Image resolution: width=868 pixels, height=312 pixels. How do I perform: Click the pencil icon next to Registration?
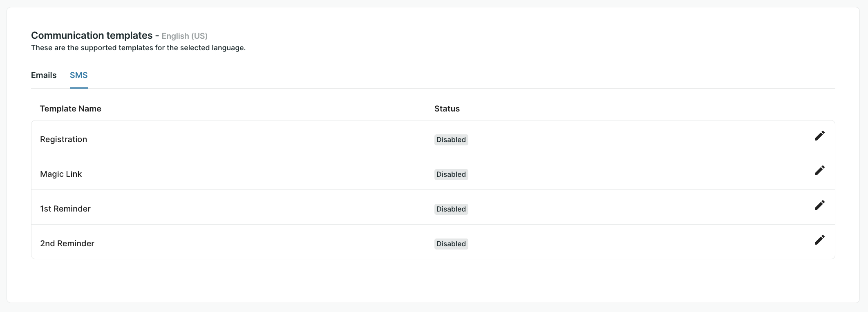pos(820,135)
